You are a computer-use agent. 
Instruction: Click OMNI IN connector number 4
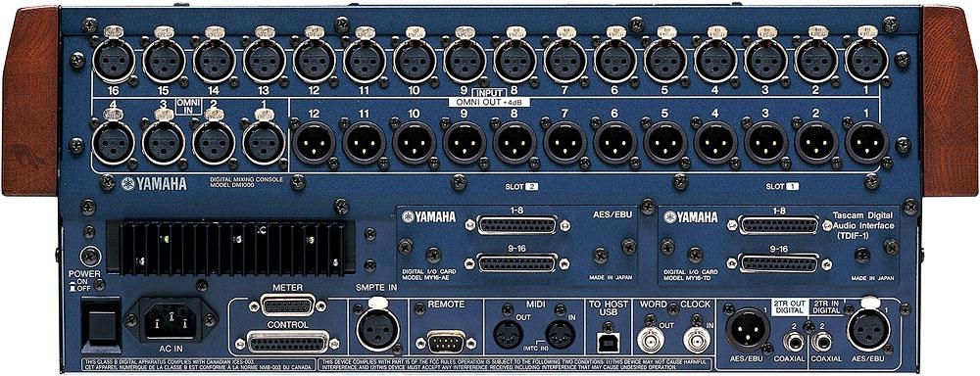coord(114,142)
